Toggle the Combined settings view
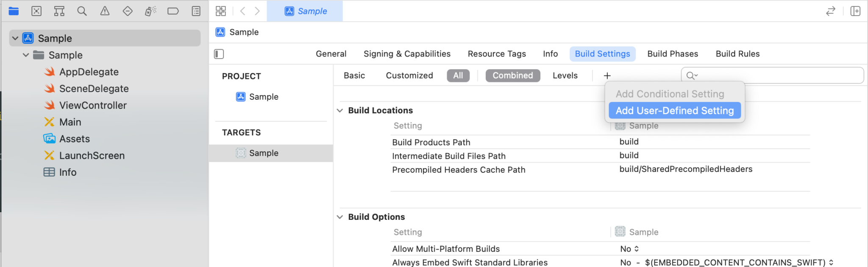Screen dimensions: 868x267 point(512,75)
